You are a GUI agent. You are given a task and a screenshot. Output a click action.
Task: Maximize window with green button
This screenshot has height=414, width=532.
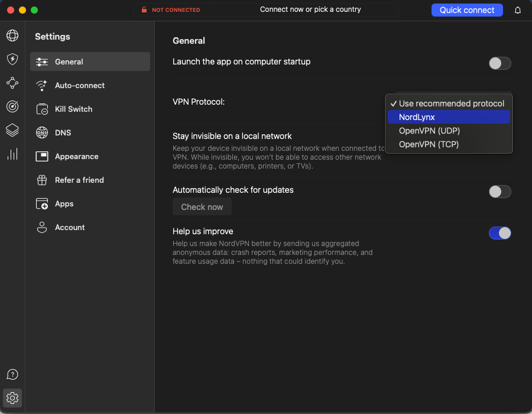click(34, 10)
